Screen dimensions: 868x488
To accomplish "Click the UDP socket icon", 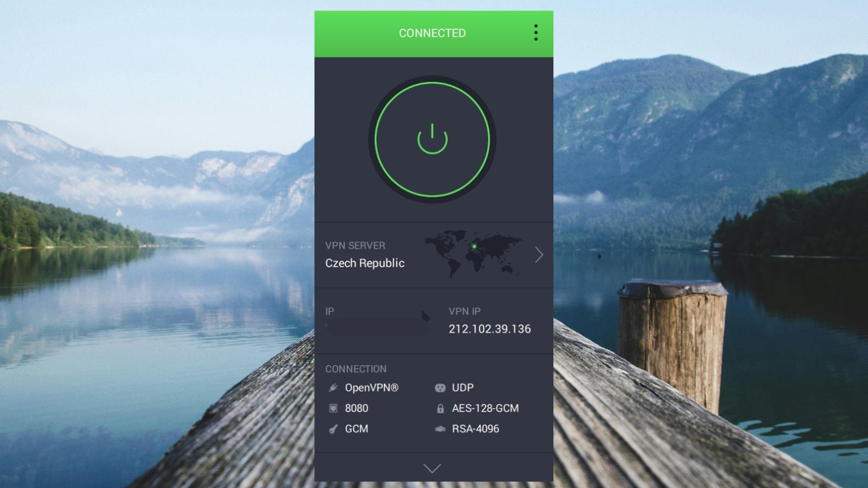I will click(x=440, y=388).
